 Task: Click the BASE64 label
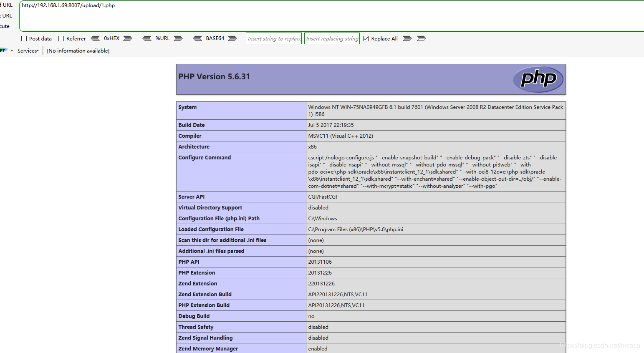[x=215, y=38]
